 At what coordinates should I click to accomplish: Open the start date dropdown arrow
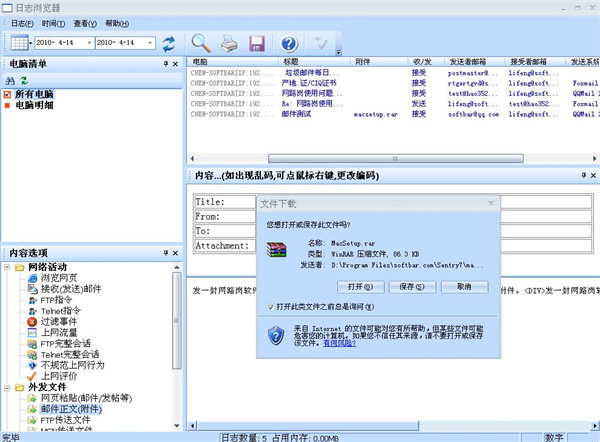[x=87, y=43]
